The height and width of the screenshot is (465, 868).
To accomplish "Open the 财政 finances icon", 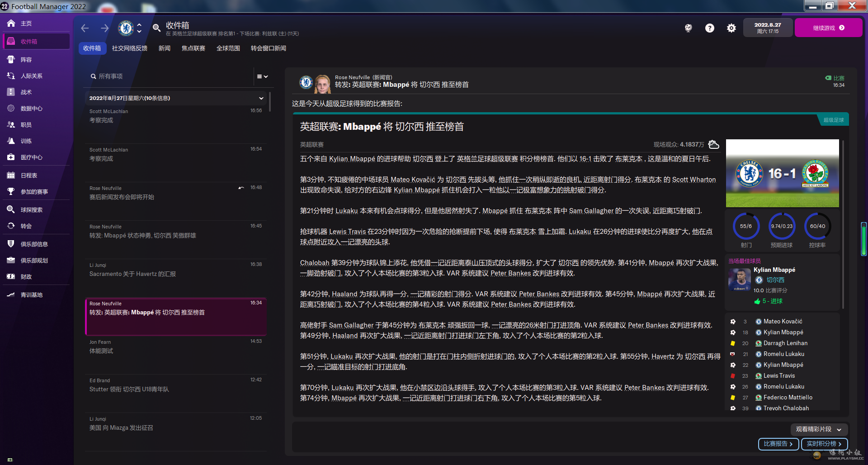I will pyautogui.click(x=11, y=276).
